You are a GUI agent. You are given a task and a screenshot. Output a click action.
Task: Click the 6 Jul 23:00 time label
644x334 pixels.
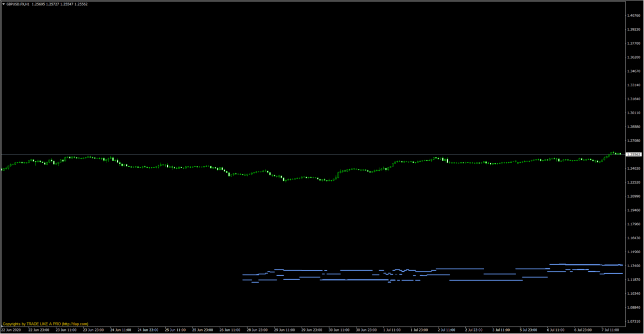click(x=584, y=330)
